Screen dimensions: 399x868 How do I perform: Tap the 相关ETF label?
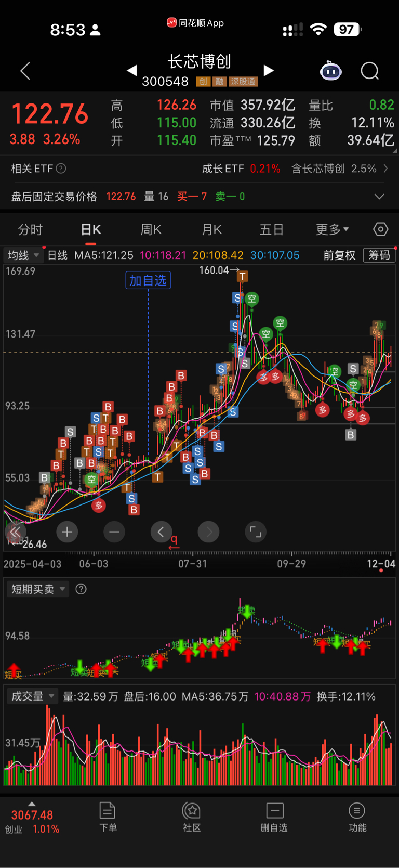click(32, 169)
